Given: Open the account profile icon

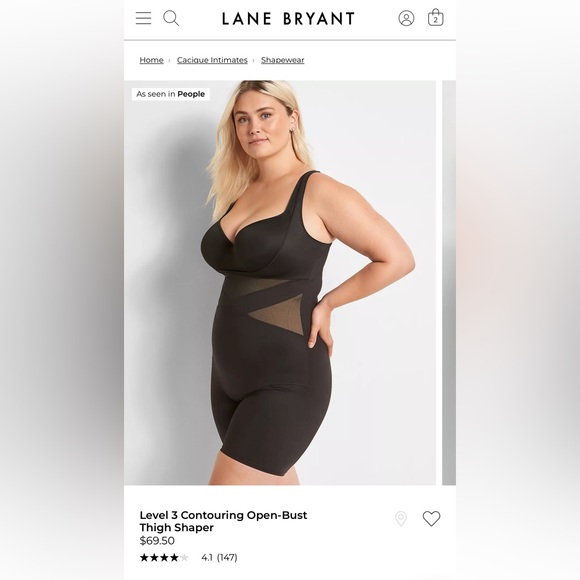Looking at the screenshot, I should tap(406, 18).
